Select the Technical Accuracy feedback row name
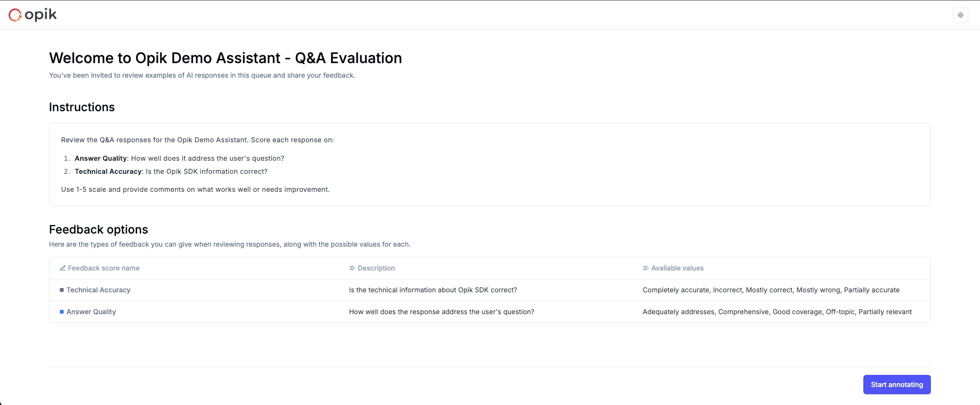The height and width of the screenshot is (405, 980). coord(98,290)
